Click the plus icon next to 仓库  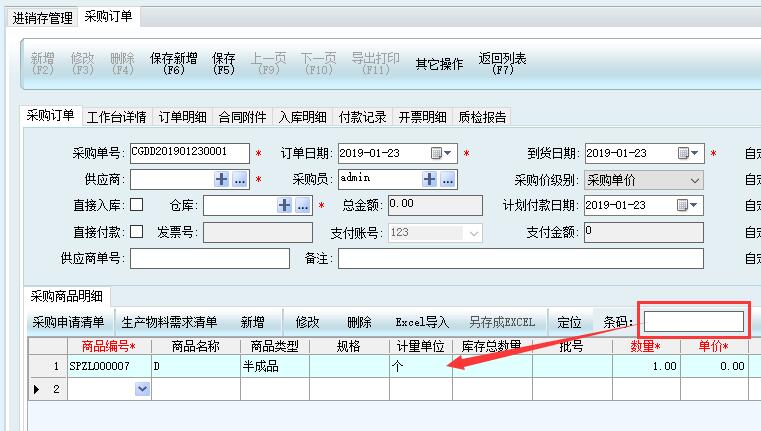pos(285,205)
